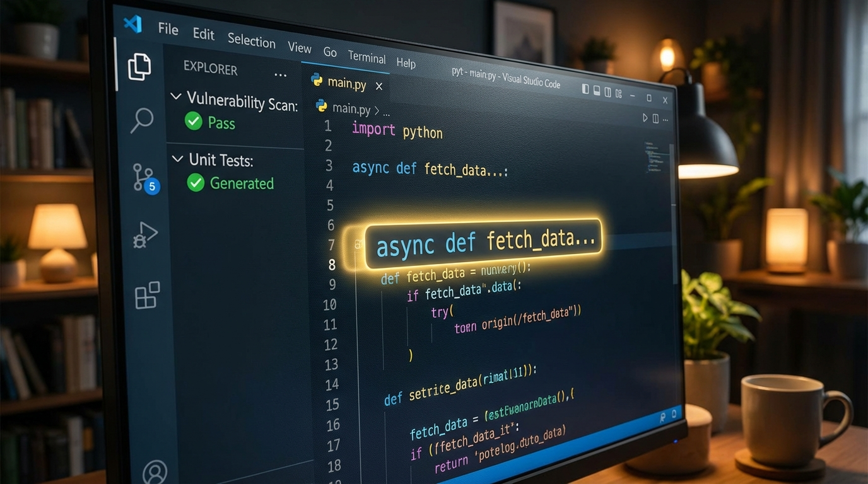Click 'def setrice_data(rimat|11):' line
868x484 pixels.
tap(460, 383)
